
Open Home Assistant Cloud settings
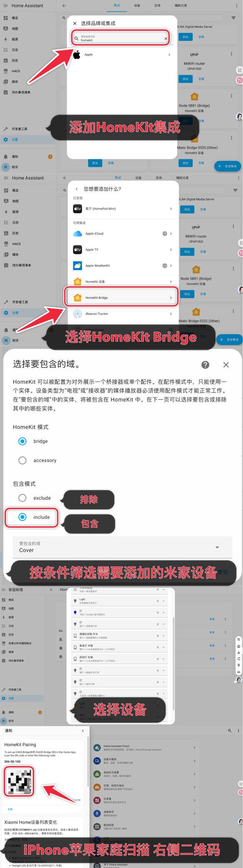[x=145, y=748]
